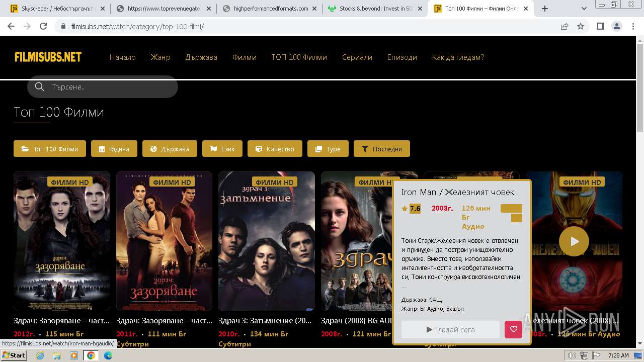This screenshot has width=644, height=362.
Task: Expand the Type filter dropdown
Action: point(328,149)
